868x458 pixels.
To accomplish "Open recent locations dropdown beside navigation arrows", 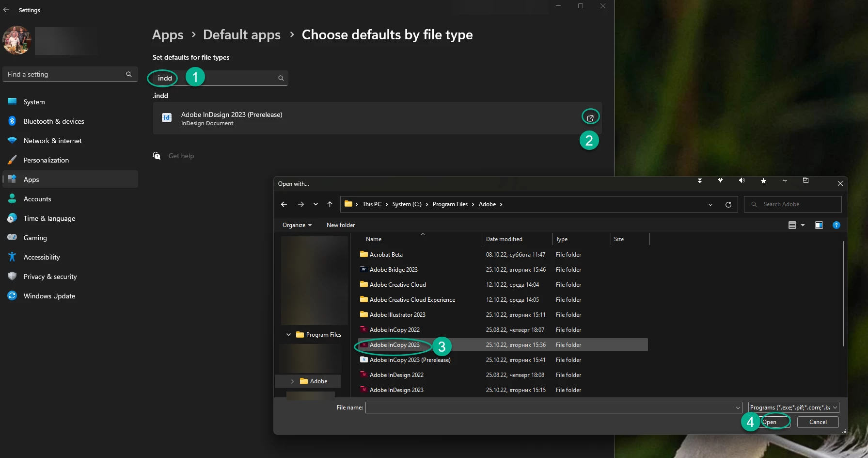I will [x=316, y=204].
